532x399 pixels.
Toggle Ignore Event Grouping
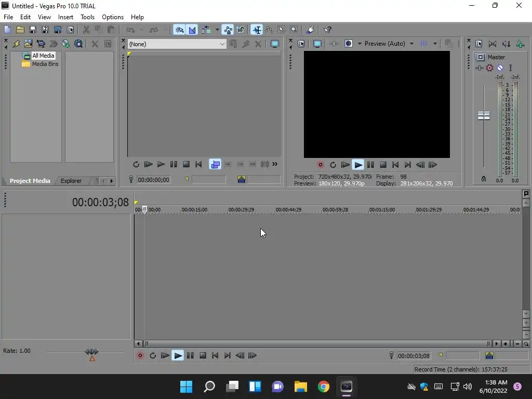click(x=241, y=30)
